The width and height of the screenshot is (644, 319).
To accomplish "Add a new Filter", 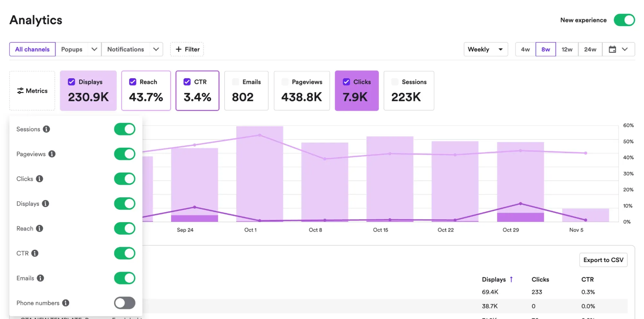I will tap(187, 49).
